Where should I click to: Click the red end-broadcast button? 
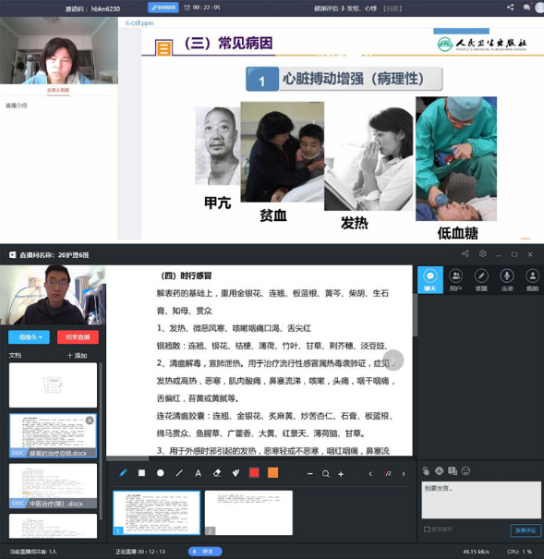(78, 337)
